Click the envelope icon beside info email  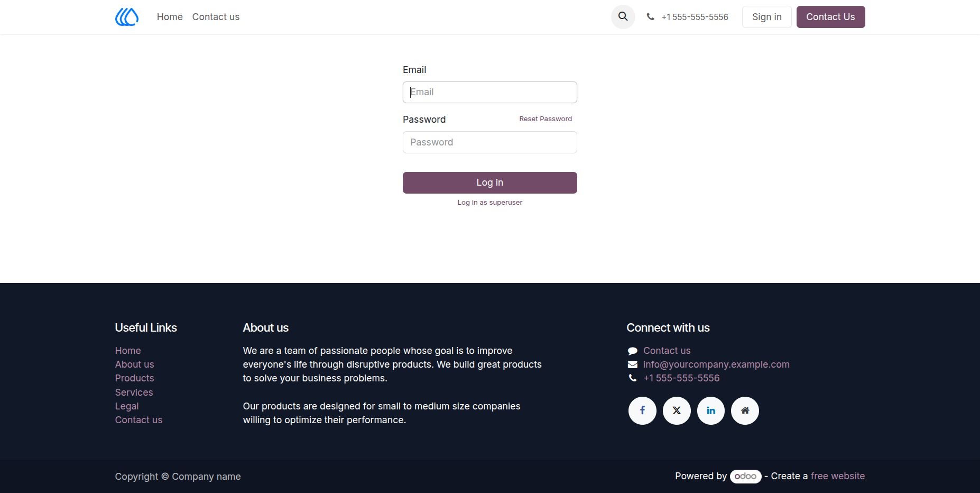[x=632, y=364]
